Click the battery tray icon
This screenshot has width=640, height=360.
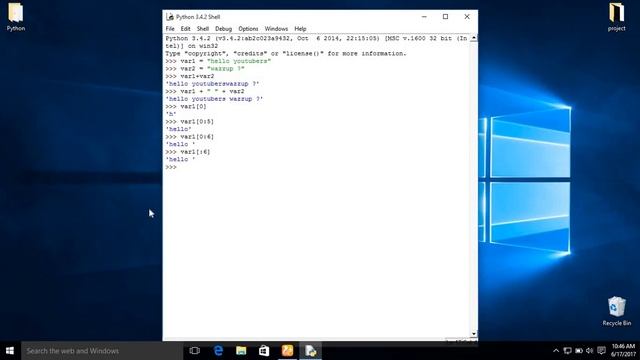[x=579, y=351]
